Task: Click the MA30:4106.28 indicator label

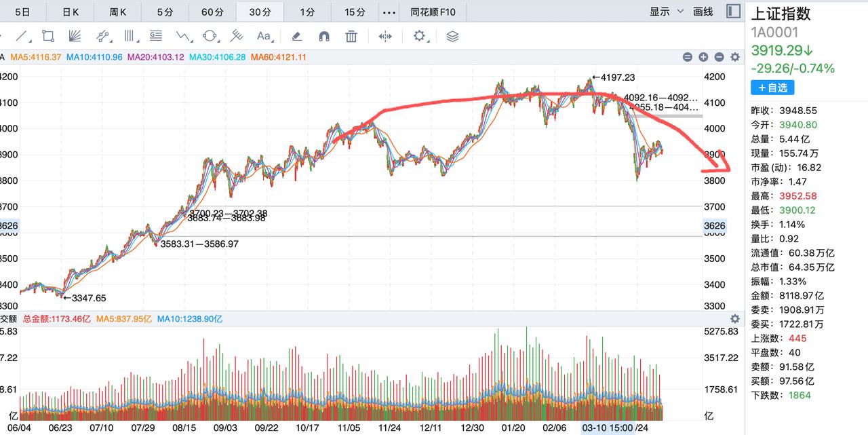Action: point(217,58)
